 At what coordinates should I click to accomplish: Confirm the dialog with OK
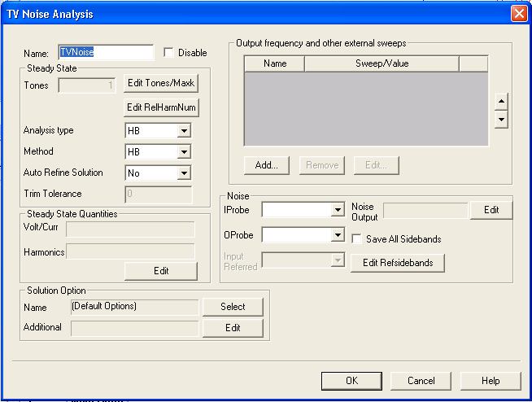point(351,381)
